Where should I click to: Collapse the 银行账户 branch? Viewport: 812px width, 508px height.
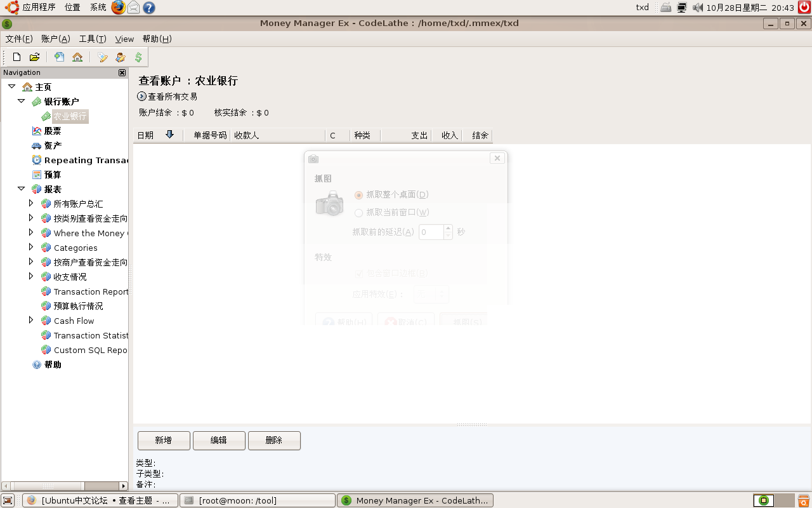click(21, 101)
